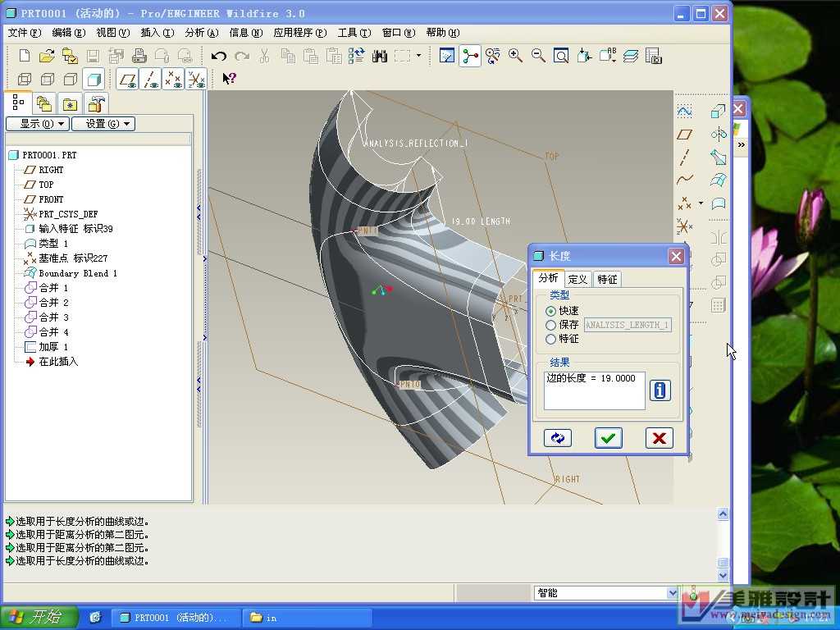This screenshot has width=840, height=630.
Task: Switch to the 定义 tab in length dialog
Action: [577, 279]
